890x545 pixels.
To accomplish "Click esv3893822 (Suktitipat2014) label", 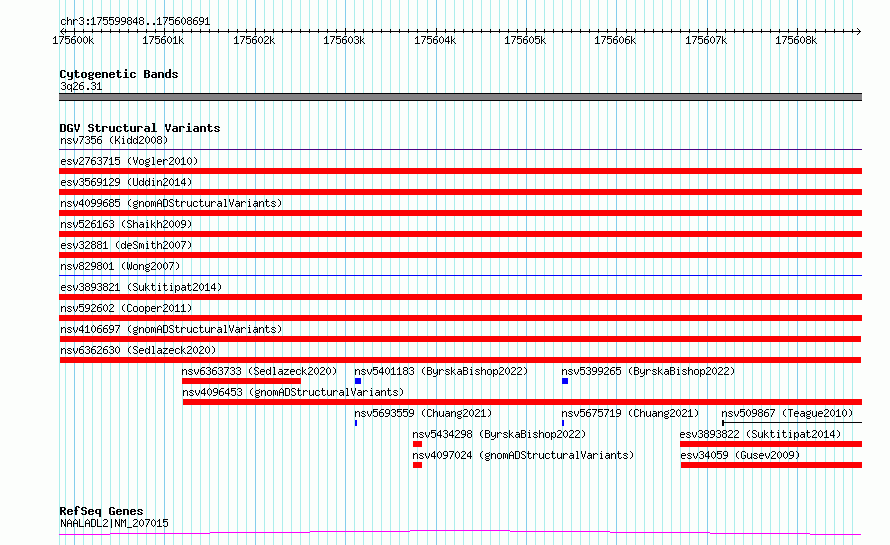I will (760, 434).
